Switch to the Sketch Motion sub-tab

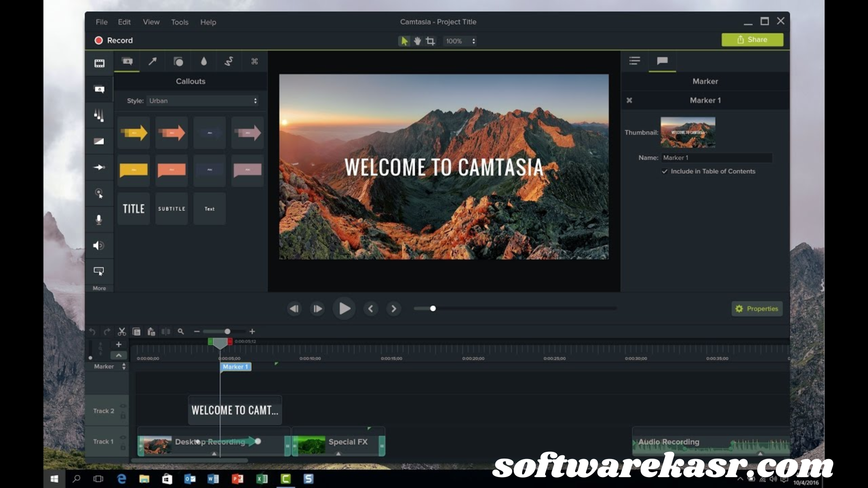[229, 61]
